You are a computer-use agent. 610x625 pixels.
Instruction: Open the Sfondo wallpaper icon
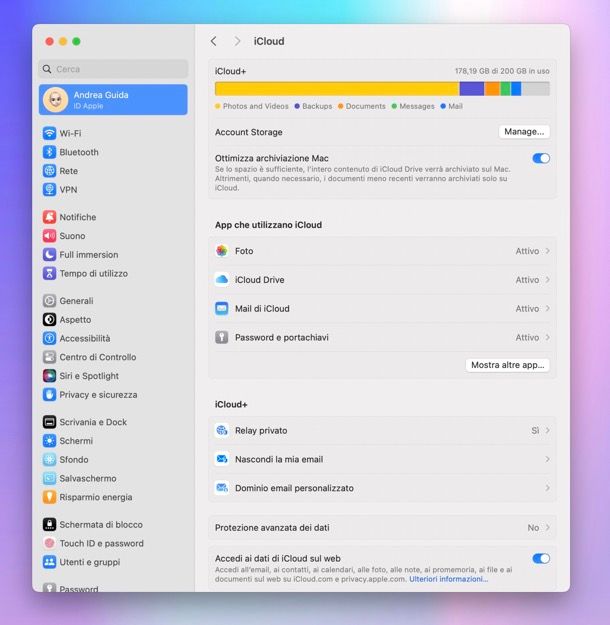tap(49, 459)
